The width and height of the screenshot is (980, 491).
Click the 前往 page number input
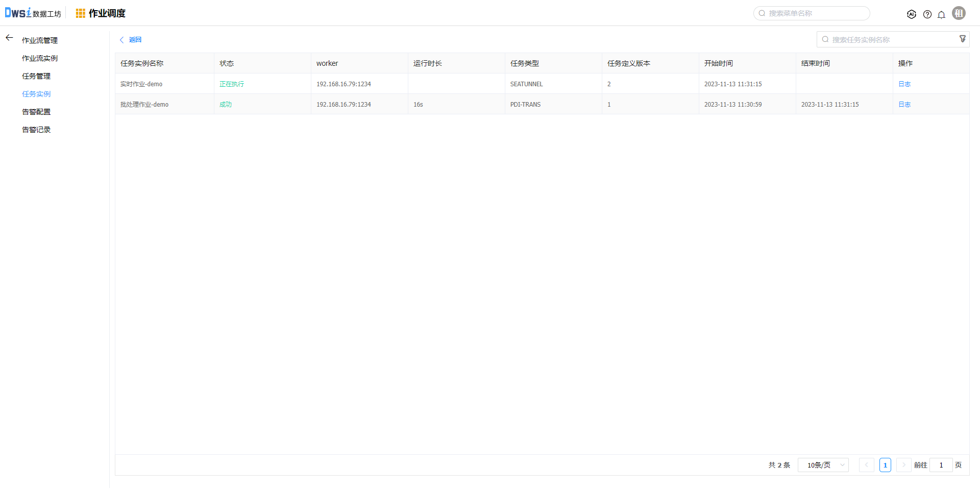[x=941, y=465]
